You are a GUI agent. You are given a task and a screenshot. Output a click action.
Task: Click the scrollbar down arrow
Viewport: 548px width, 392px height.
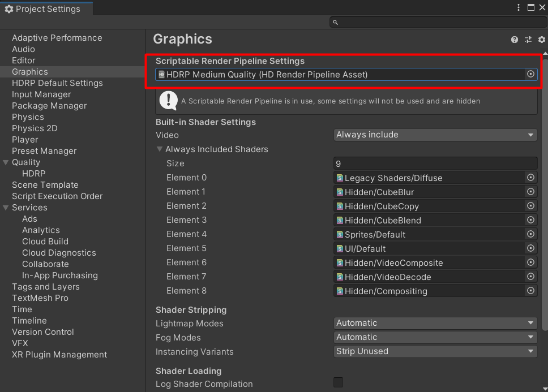coord(545,389)
